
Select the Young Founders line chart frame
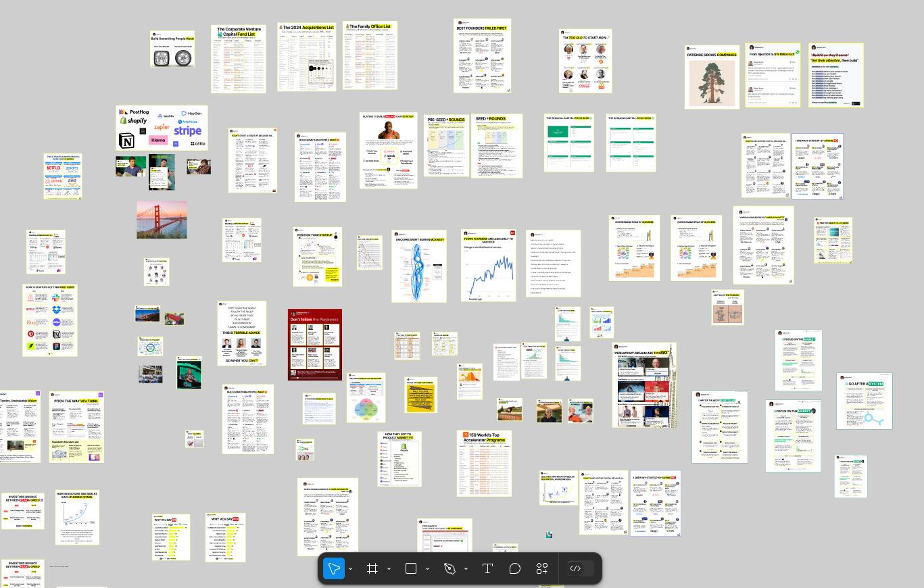[489, 266]
